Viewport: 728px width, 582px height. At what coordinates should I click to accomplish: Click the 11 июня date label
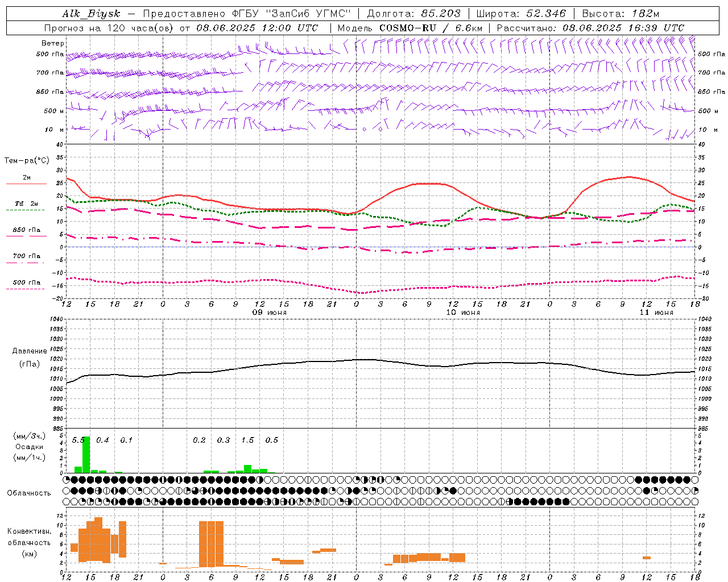tap(656, 313)
